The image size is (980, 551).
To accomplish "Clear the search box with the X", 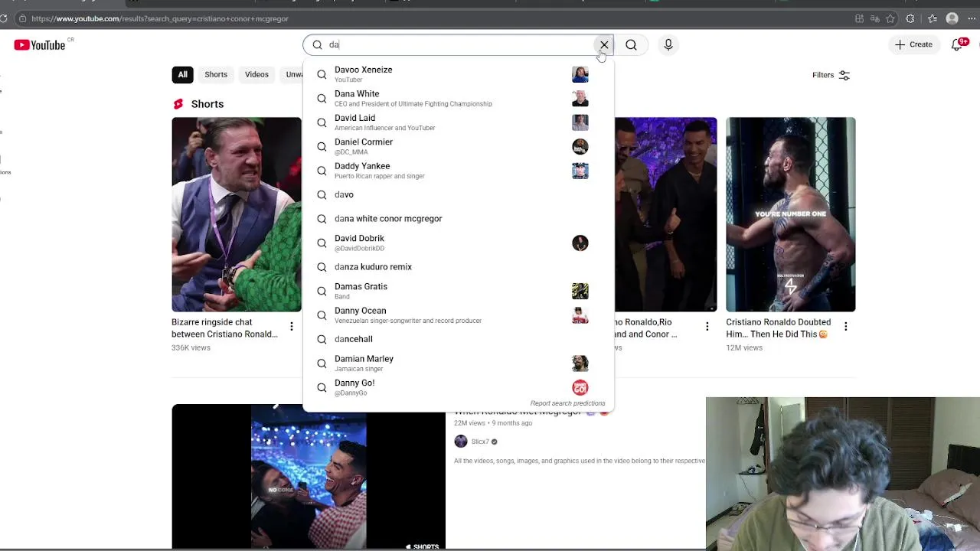I will 604,45.
